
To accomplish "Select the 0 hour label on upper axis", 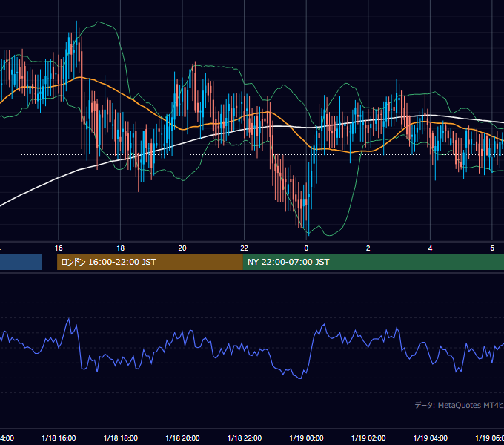I will click(x=306, y=248).
